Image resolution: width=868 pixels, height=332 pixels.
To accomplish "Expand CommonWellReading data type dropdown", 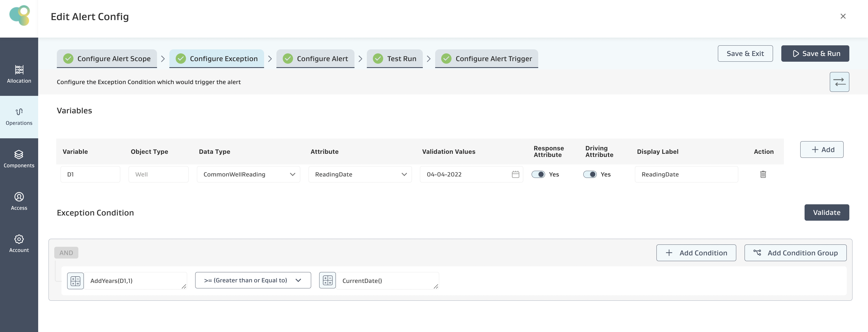I will coord(248,174).
